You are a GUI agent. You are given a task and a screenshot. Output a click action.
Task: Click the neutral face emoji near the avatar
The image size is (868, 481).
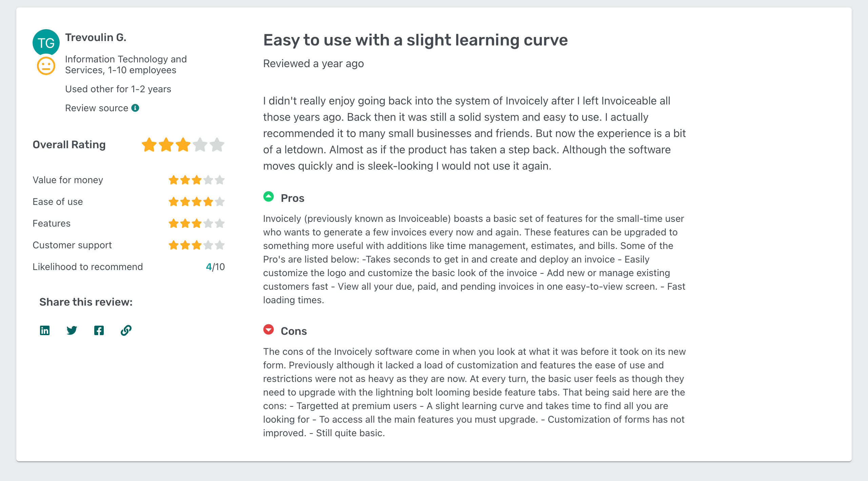[46, 66]
